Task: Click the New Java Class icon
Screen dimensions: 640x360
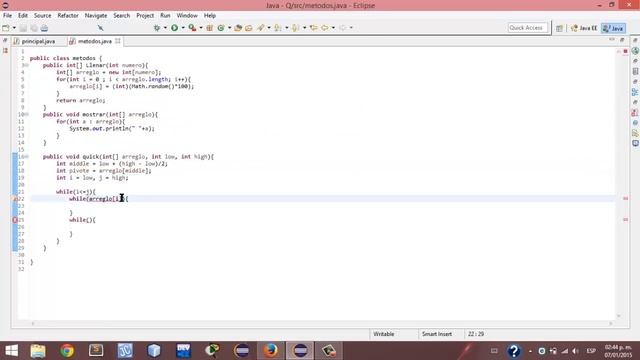Action: coord(221,28)
